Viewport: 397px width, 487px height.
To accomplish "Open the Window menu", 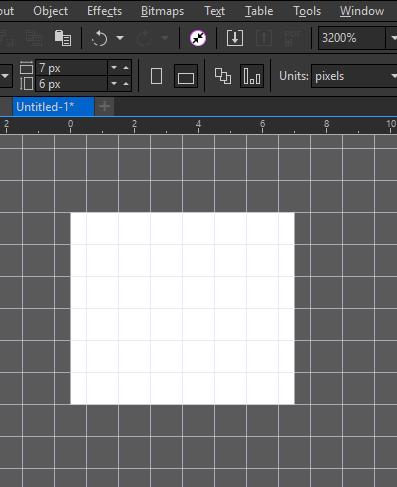I will pos(362,11).
